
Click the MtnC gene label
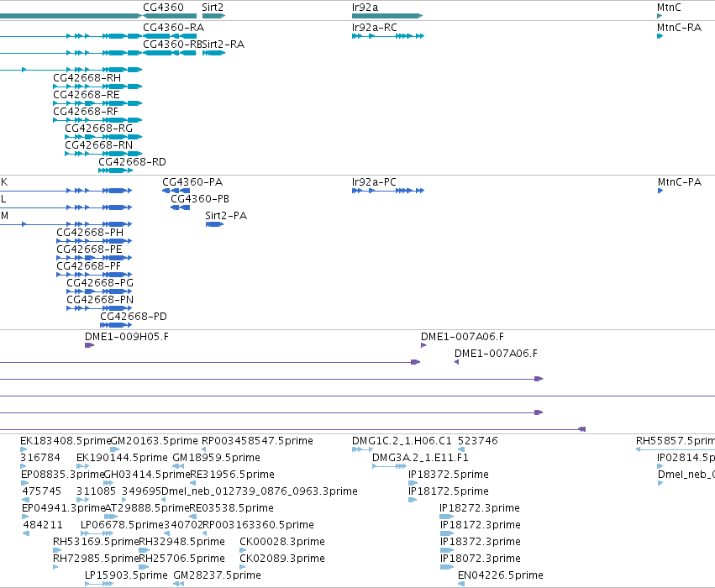click(x=669, y=8)
